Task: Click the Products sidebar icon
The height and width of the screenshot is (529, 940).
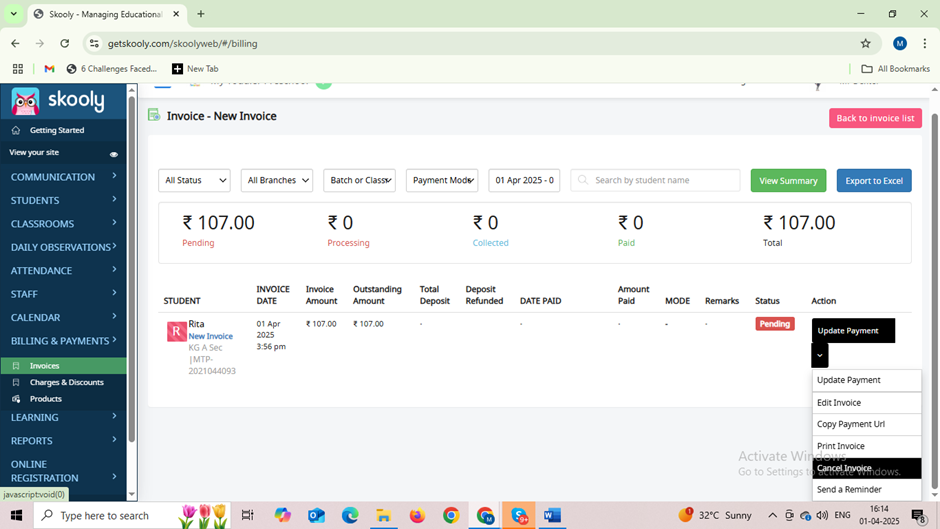Action: click(x=16, y=399)
